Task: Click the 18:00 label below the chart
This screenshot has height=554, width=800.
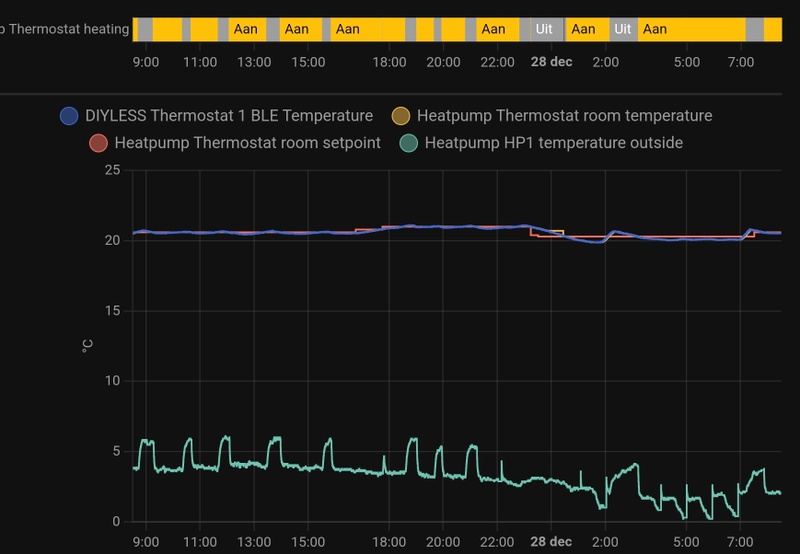Action: 389,541
